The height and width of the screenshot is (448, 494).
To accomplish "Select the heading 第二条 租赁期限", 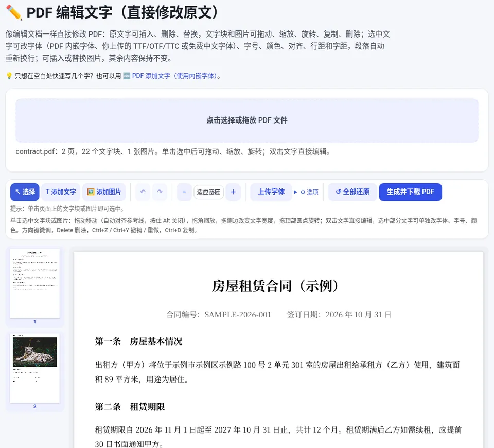I will (130, 407).
